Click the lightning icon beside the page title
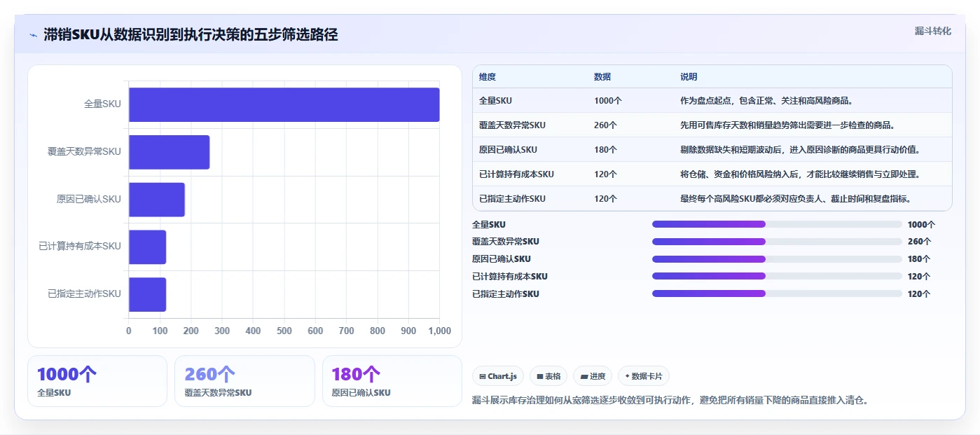This screenshot has width=980, height=435. coord(33,35)
